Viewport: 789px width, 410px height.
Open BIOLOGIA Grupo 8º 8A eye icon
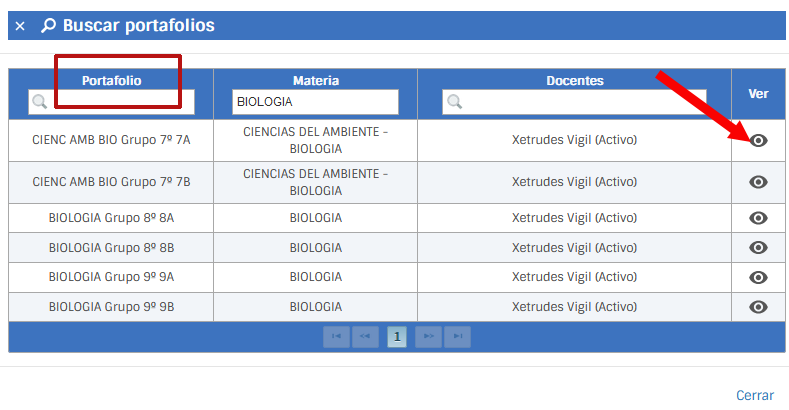click(759, 218)
